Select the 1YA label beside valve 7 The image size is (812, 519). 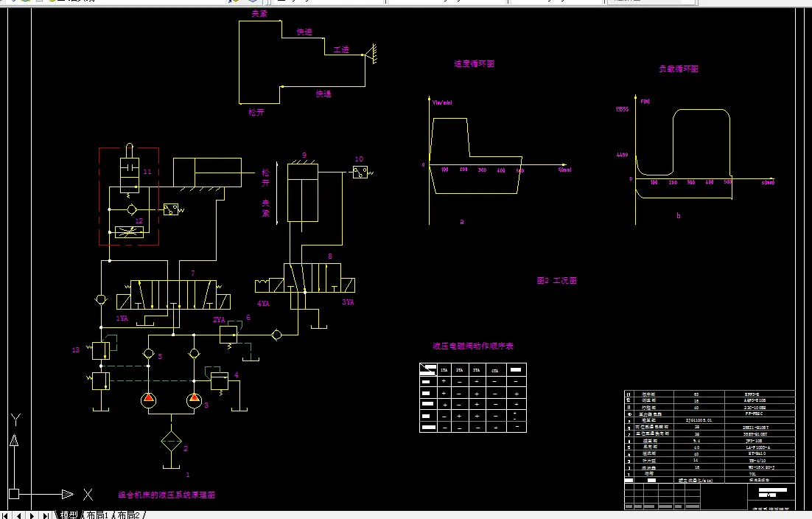(x=122, y=318)
